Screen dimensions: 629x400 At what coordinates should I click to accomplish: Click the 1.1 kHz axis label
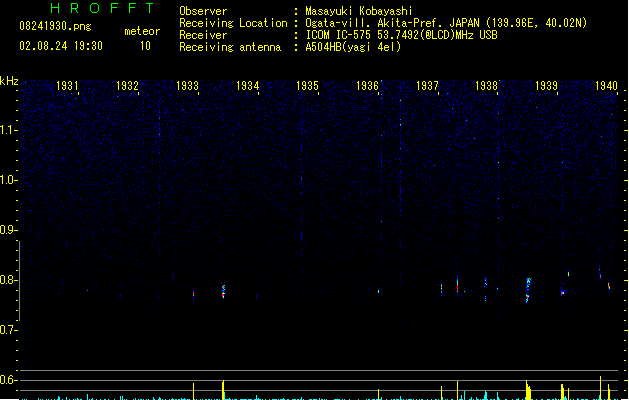tap(8, 130)
